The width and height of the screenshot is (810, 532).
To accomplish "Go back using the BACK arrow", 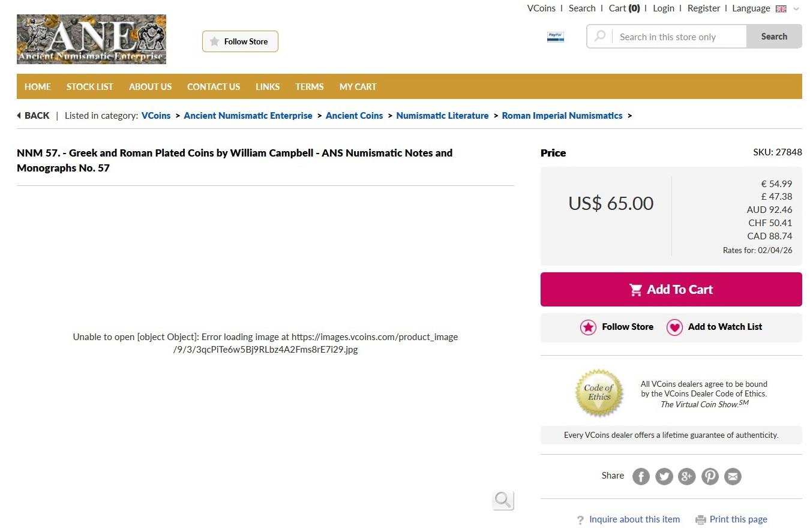I will tap(33, 116).
